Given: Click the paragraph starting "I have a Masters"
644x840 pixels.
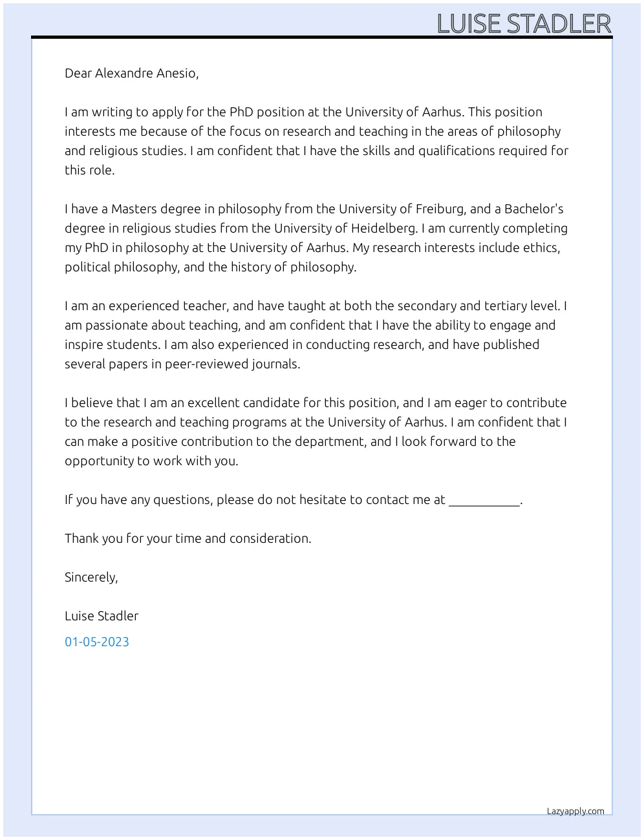Looking at the screenshot, I should tap(316, 238).
